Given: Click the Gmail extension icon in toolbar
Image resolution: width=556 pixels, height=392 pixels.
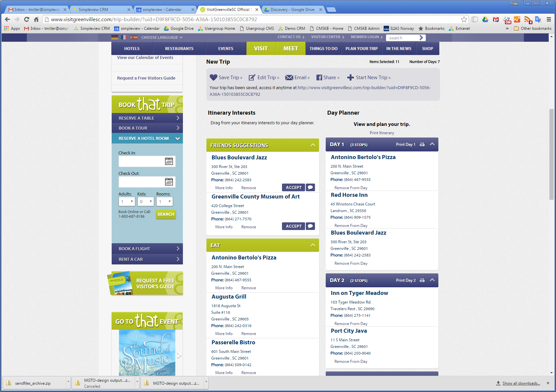Looking at the screenshot, I should pos(496,19).
